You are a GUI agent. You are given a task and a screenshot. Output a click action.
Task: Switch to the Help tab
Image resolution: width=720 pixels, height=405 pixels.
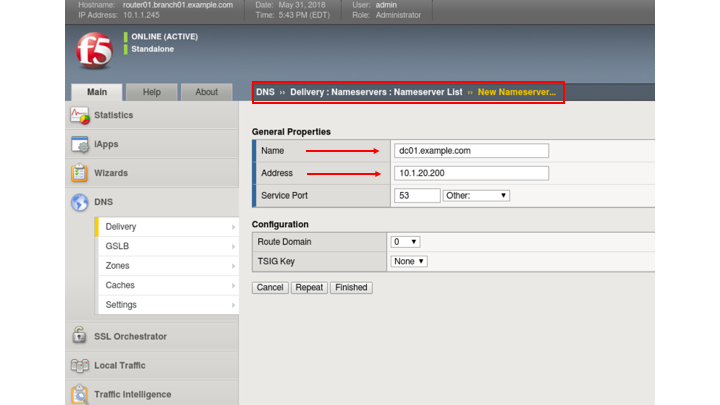click(x=152, y=92)
